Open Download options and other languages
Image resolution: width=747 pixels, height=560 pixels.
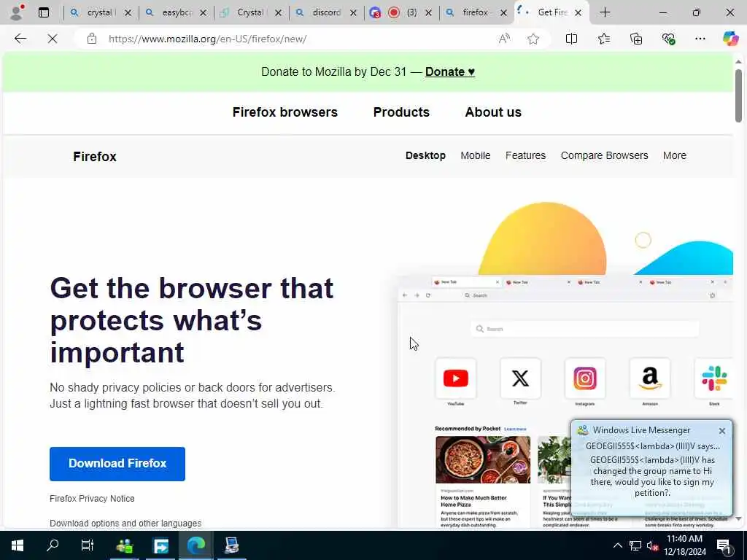pyautogui.click(x=125, y=524)
